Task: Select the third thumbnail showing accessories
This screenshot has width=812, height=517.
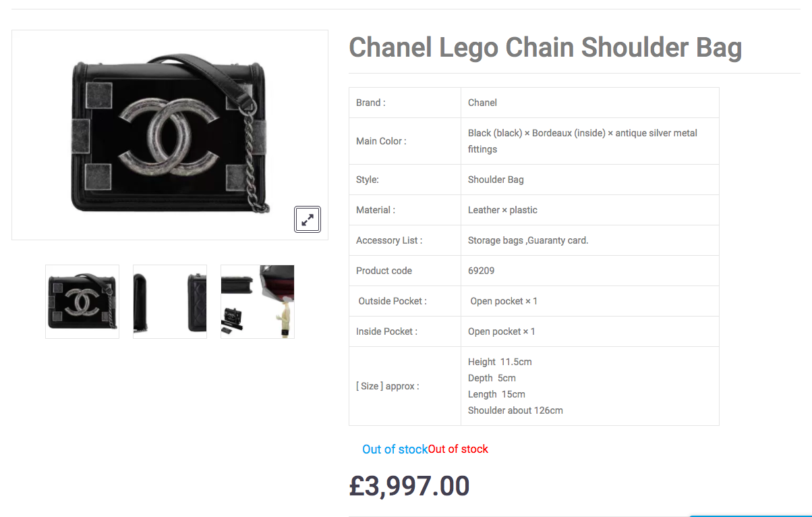Action: [258, 302]
